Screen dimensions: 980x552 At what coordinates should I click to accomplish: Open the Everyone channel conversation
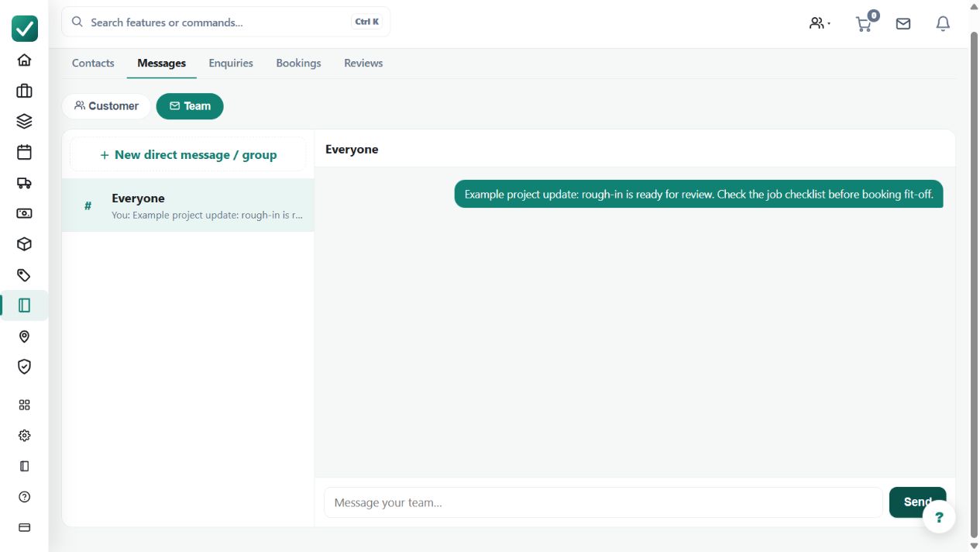[188, 205]
